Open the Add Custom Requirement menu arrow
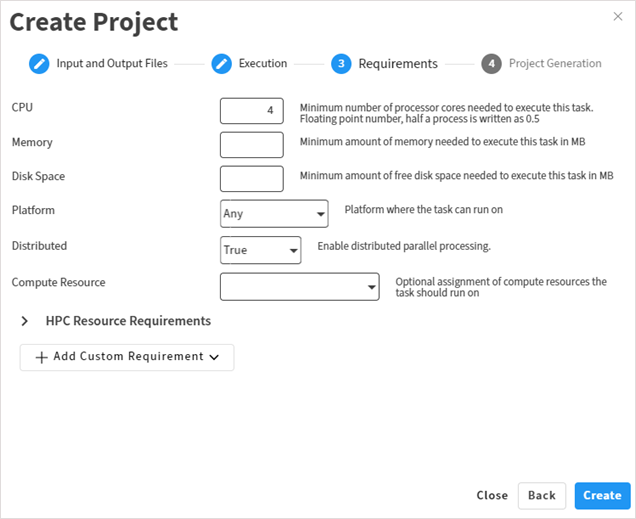636x519 pixels. point(214,357)
